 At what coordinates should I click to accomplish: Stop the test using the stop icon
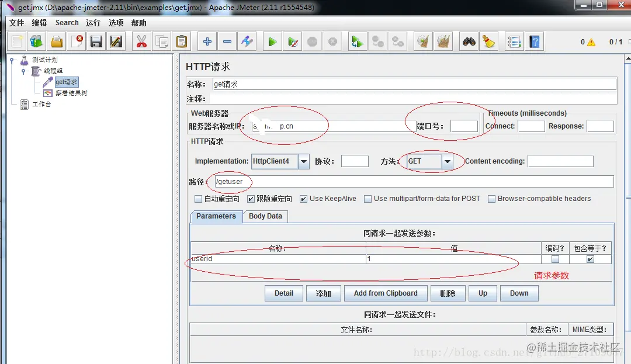(x=313, y=41)
